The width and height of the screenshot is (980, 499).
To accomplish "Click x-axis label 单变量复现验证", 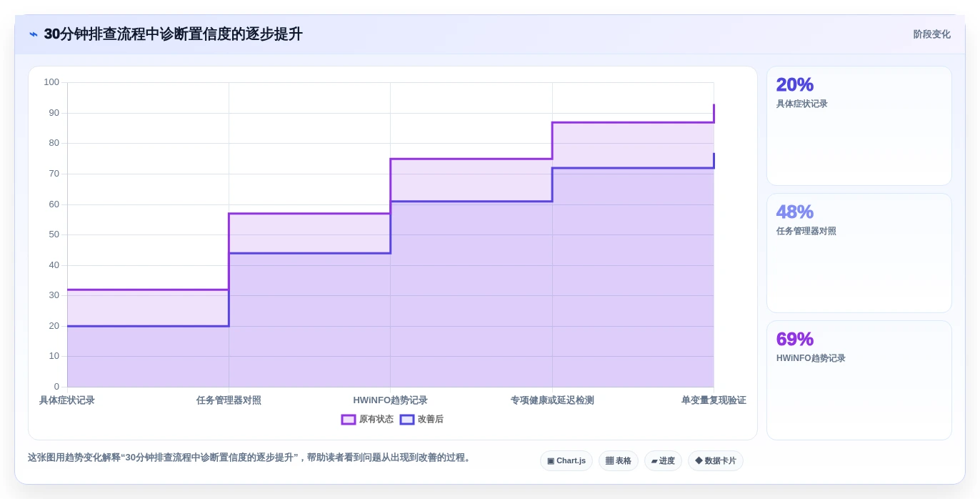I will [x=714, y=400].
